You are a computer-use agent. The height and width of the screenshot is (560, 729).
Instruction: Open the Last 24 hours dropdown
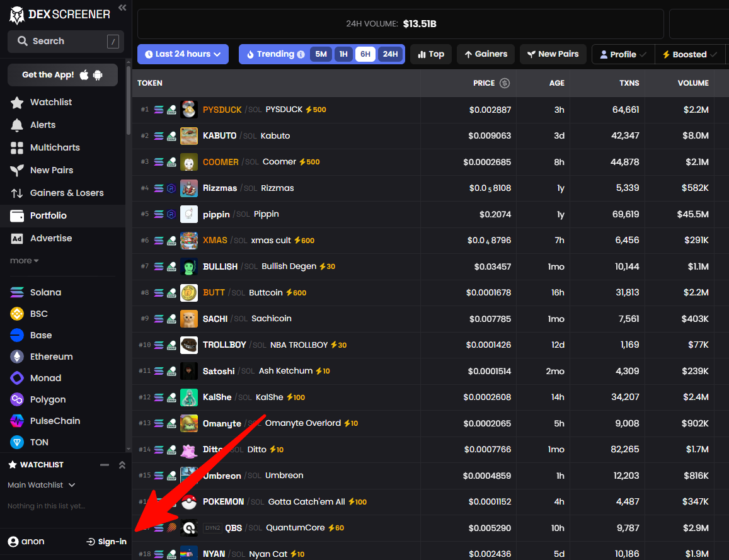coord(183,54)
